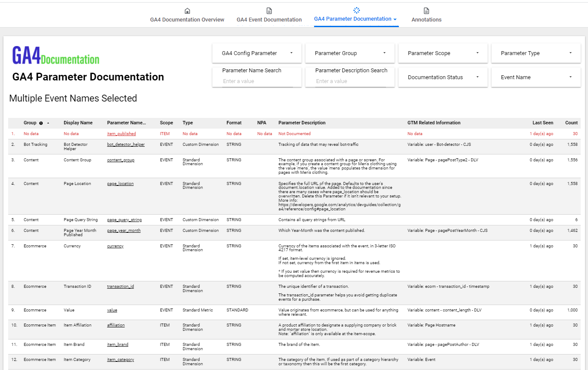Click the Page Year Month Published cell
588x370 pixels.
pyautogui.click(x=80, y=233)
